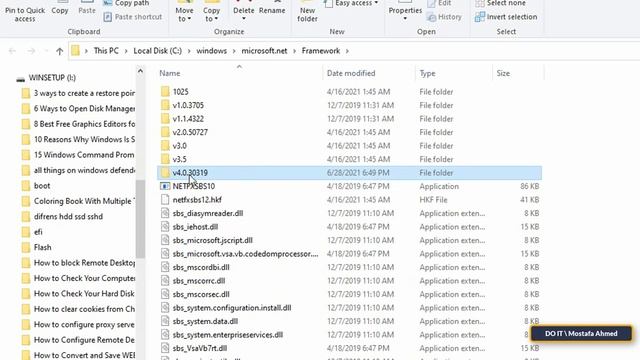Select the v4.0.30319 folder
640x360 pixels.
pos(349,173)
